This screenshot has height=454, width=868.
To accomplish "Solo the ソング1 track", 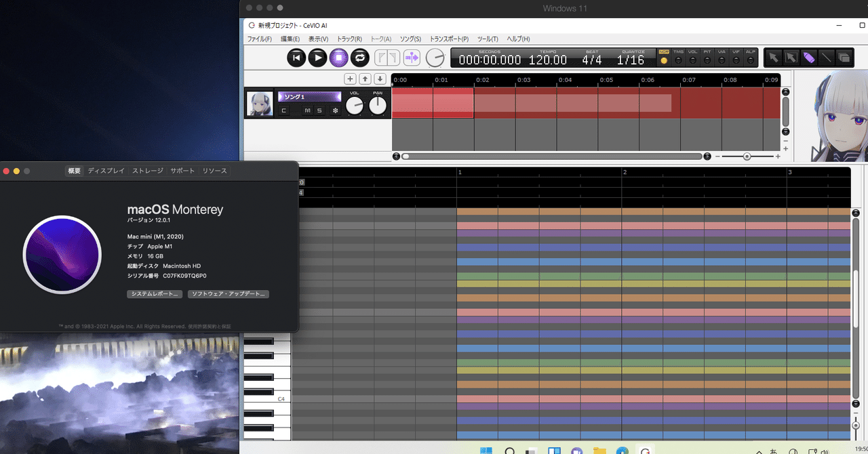I will pos(319,110).
